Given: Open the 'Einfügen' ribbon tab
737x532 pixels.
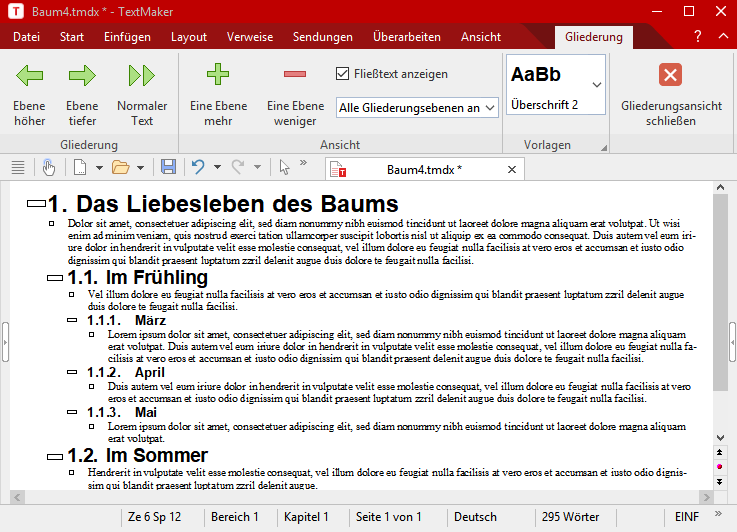Looking at the screenshot, I should click(127, 37).
